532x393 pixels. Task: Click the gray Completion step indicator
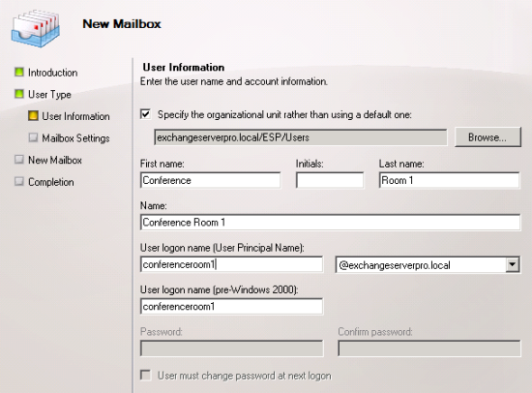point(19,181)
